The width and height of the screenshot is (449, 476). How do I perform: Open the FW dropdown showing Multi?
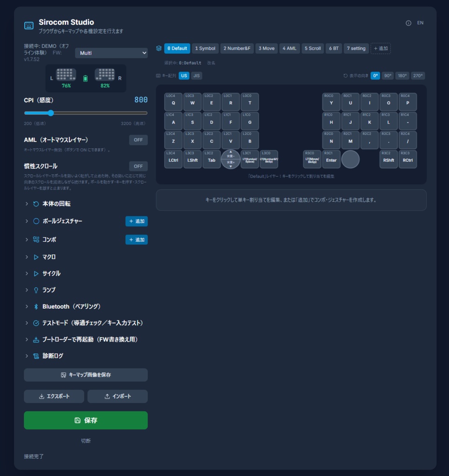coord(111,53)
